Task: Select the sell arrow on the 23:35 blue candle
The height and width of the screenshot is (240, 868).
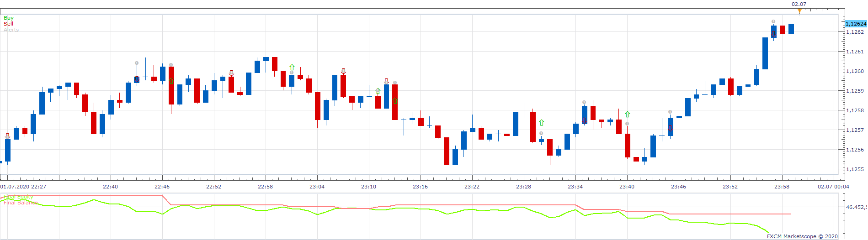Action: click(x=584, y=120)
